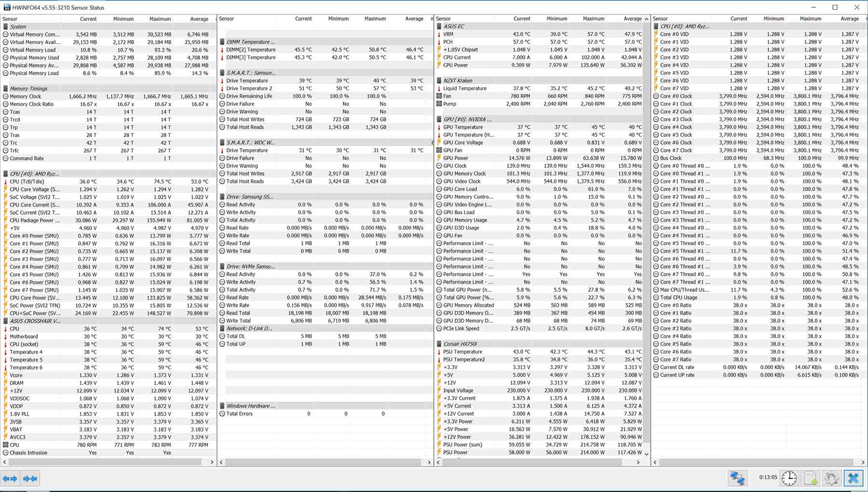Click the circle icon beside Total Errors
The width and height of the screenshot is (868, 492).
[222, 414]
